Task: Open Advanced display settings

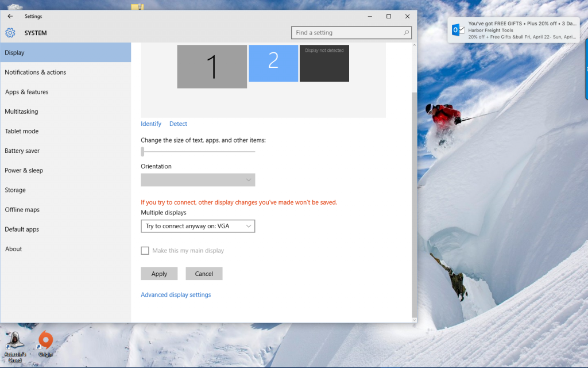Action: 176,294
